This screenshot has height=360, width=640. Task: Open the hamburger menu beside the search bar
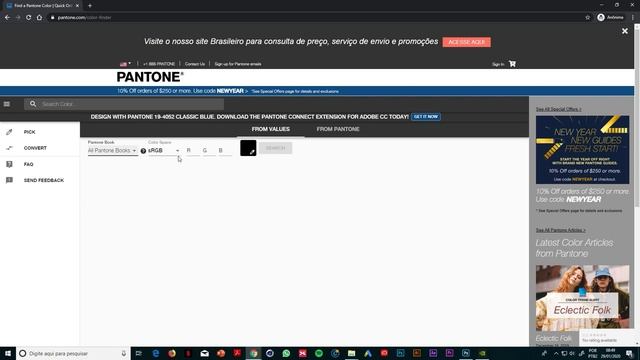pos(7,104)
